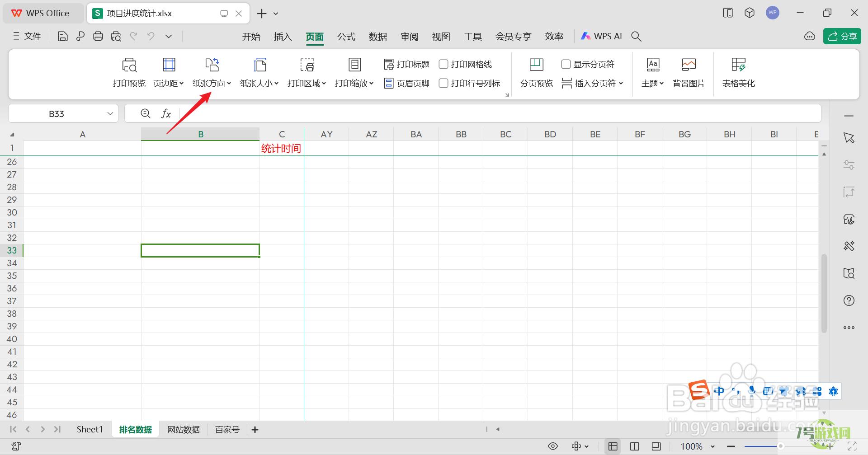Open the 会员专享 tab
This screenshot has height=455, width=868.
click(x=514, y=37)
